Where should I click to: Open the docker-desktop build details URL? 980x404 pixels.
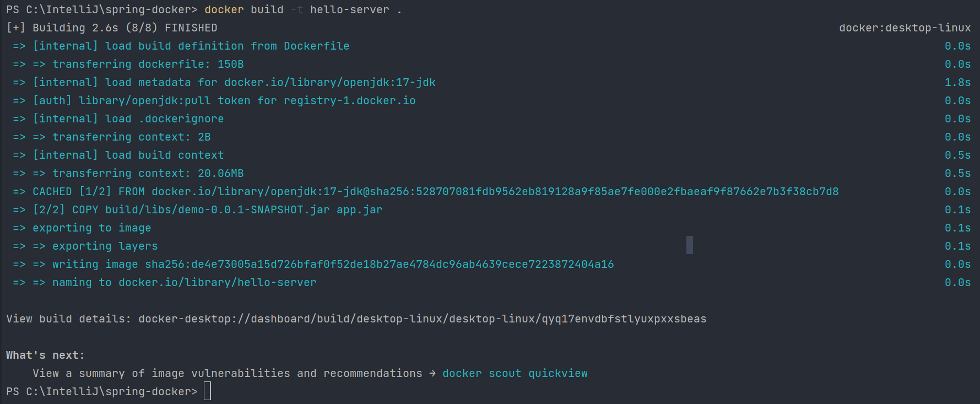[x=423, y=319]
